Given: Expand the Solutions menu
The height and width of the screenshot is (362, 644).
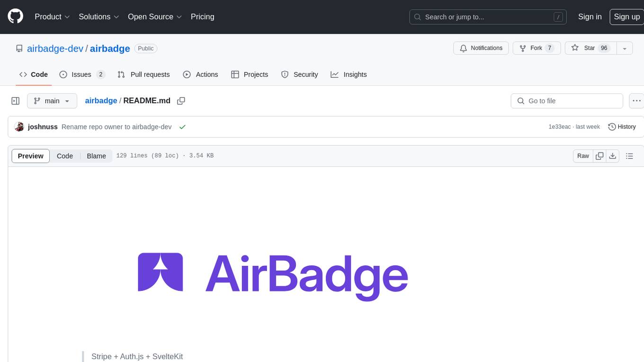Looking at the screenshot, I should point(99,17).
